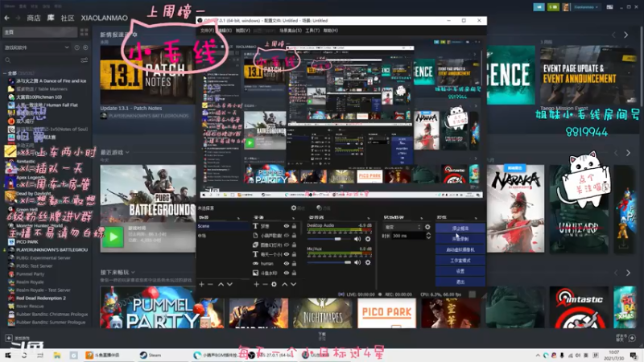Viewport: 644px width, 362px height.
Task: Toggle visibility of 图像幻灯片 source
Action: coord(287,245)
